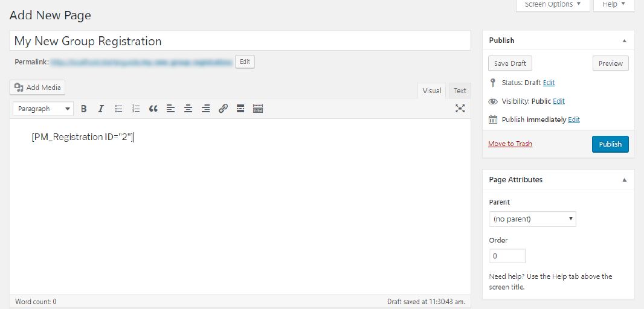Screen dimensions: 644x309
Task: Click the Order number field
Action: tap(507, 256)
